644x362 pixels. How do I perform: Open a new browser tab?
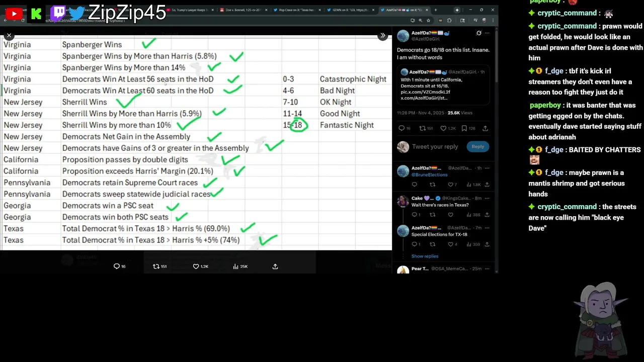436,10
